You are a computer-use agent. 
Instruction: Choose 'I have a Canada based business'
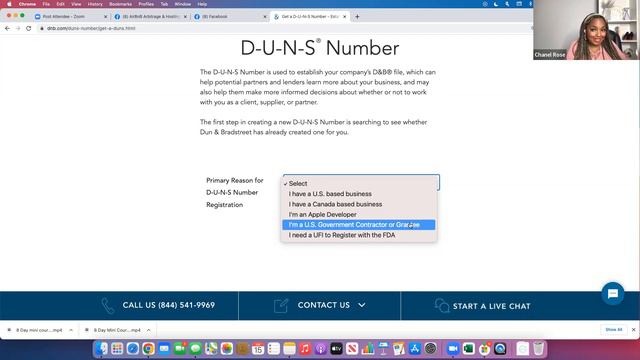[x=359, y=204]
